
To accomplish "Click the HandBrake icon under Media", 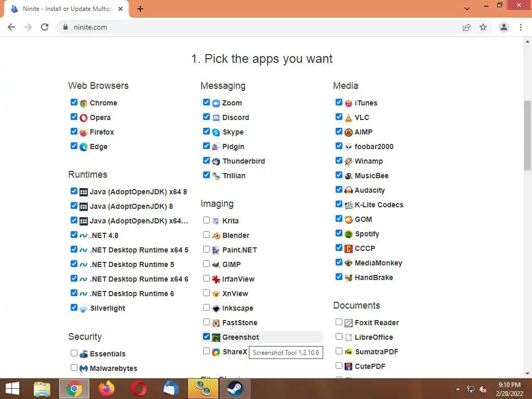I will click(x=349, y=278).
